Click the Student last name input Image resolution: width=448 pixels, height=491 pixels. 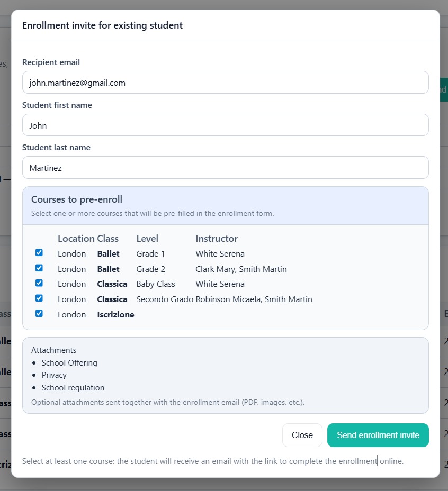pyautogui.click(x=225, y=167)
